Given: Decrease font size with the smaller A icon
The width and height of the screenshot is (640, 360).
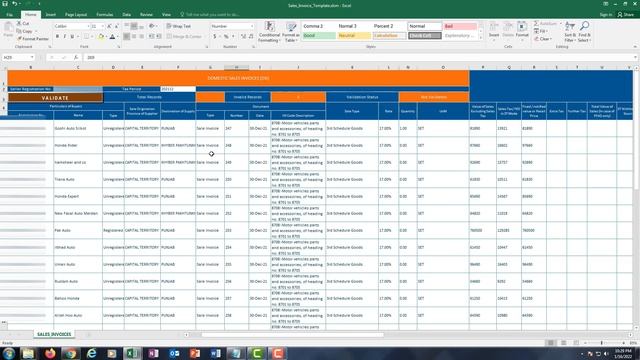Looking at the screenshot, I should click(116, 26).
